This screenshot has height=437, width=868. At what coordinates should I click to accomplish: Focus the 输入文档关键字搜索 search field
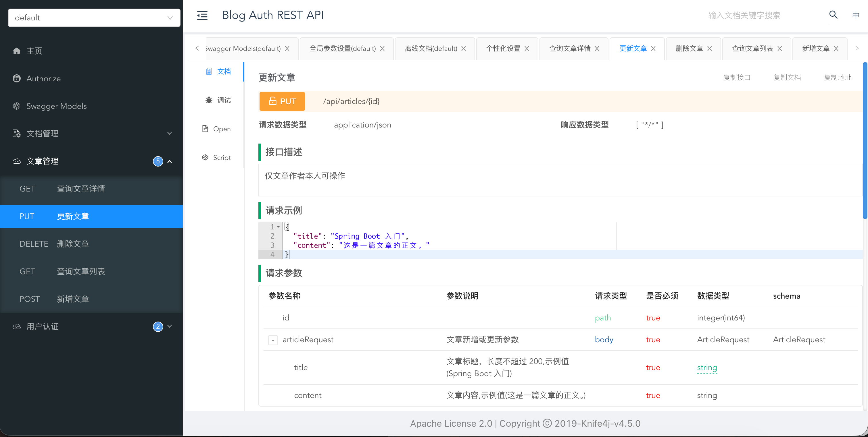click(x=768, y=16)
